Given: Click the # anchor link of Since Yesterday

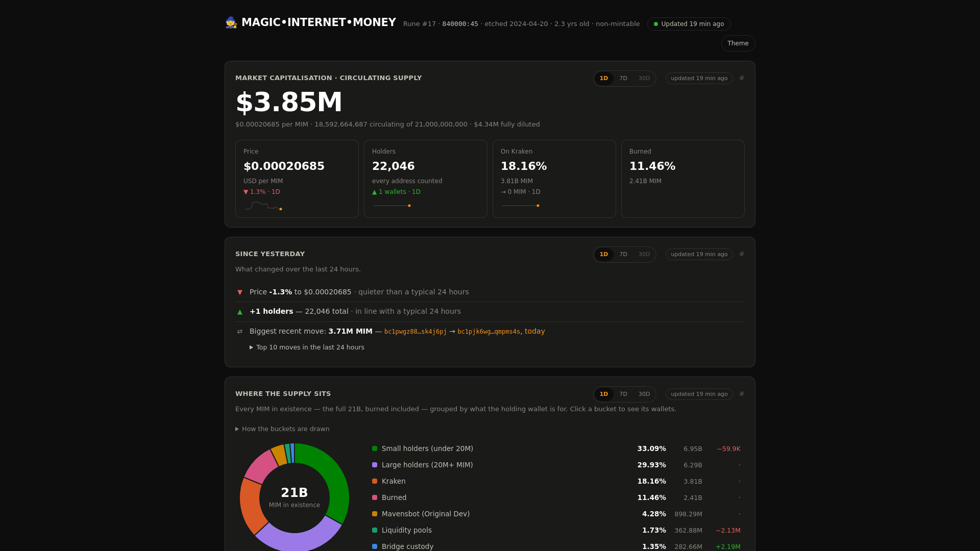Looking at the screenshot, I should tap(742, 254).
